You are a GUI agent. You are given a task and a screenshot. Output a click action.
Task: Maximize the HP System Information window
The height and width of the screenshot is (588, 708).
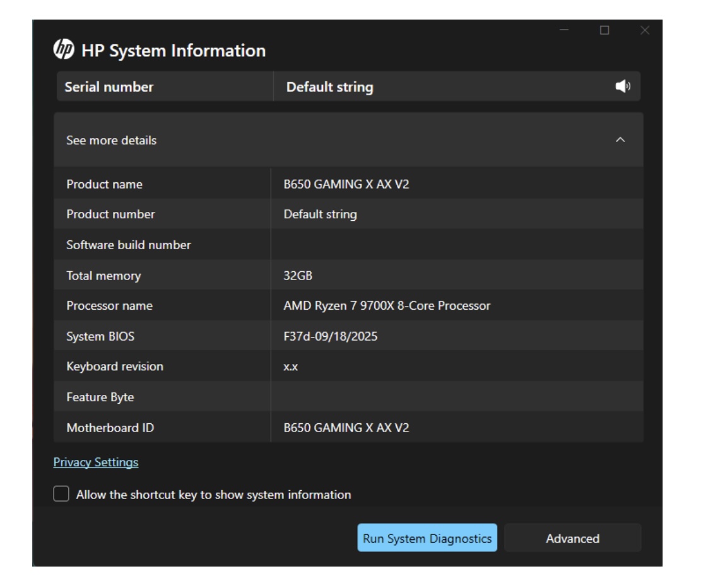click(x=604, y=30)
